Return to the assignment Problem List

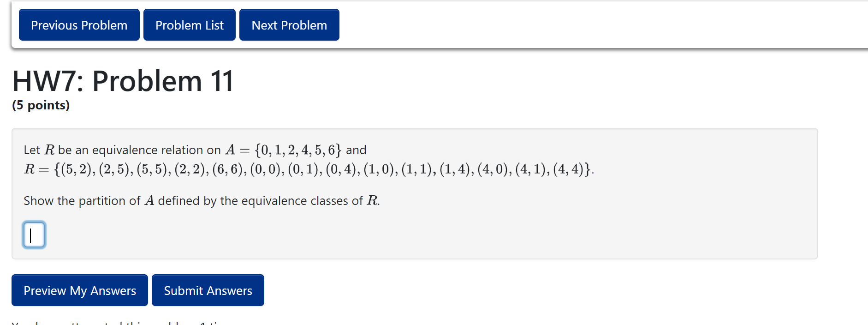click(x=189, y=25)
